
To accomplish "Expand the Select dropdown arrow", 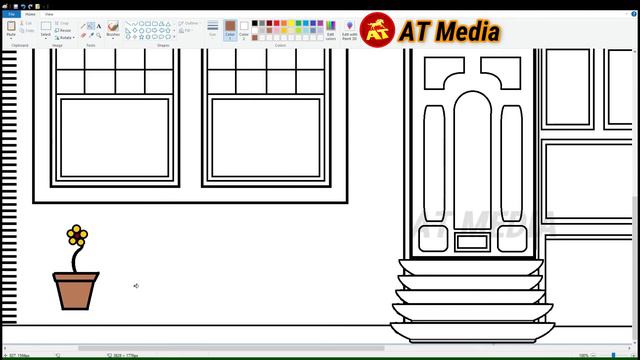I will pos(46,37).
